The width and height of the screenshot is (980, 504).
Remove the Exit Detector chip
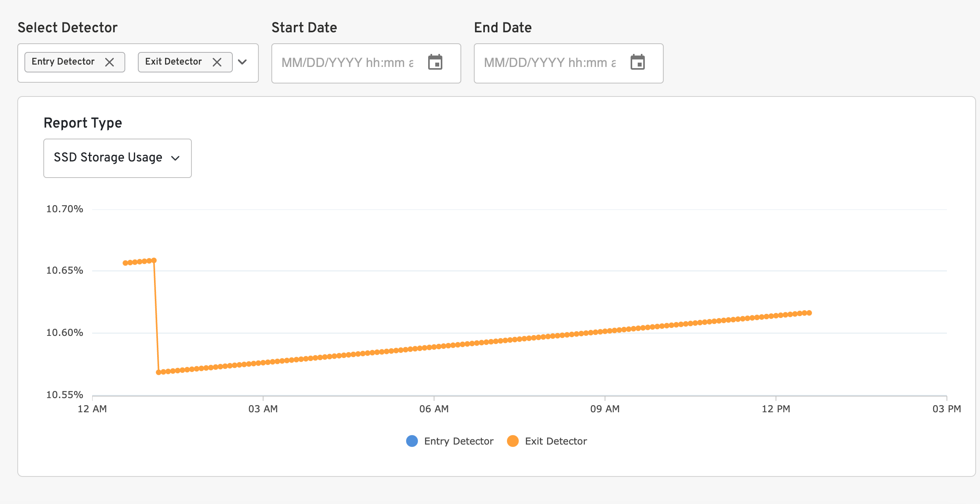pos(217,62)
